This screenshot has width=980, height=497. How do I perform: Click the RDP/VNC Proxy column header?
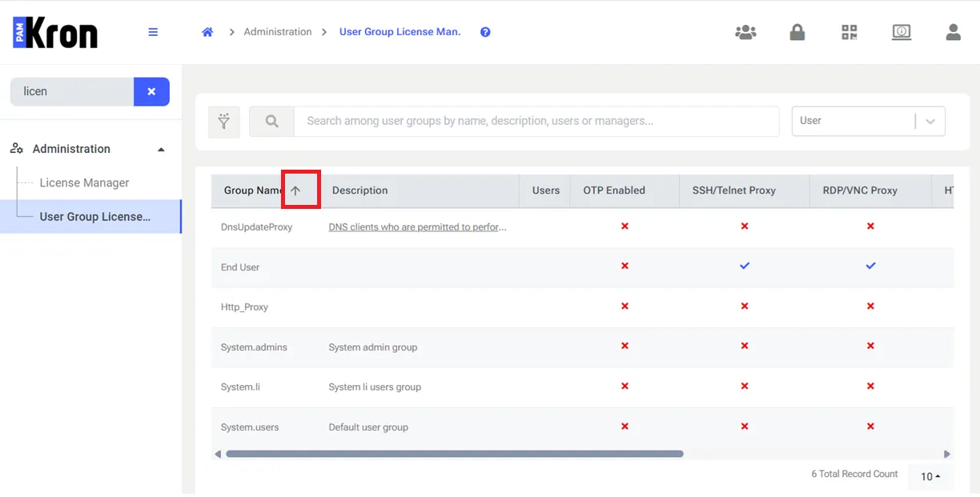860,190
